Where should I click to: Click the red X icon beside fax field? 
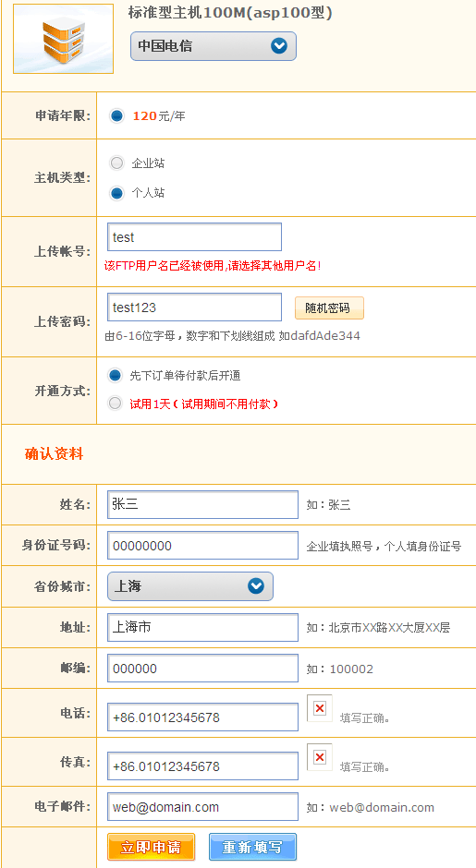pos(320,757)
